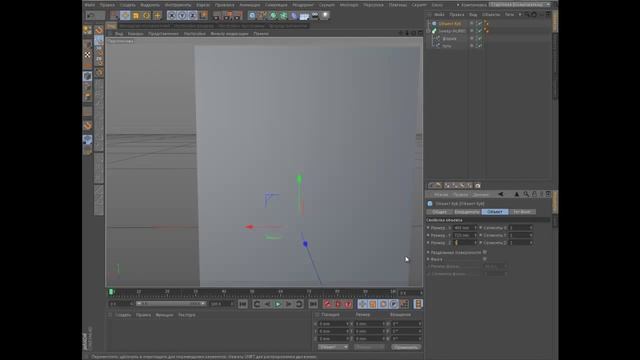
Task: Add a camera from the toolbar
Action: 315,16
